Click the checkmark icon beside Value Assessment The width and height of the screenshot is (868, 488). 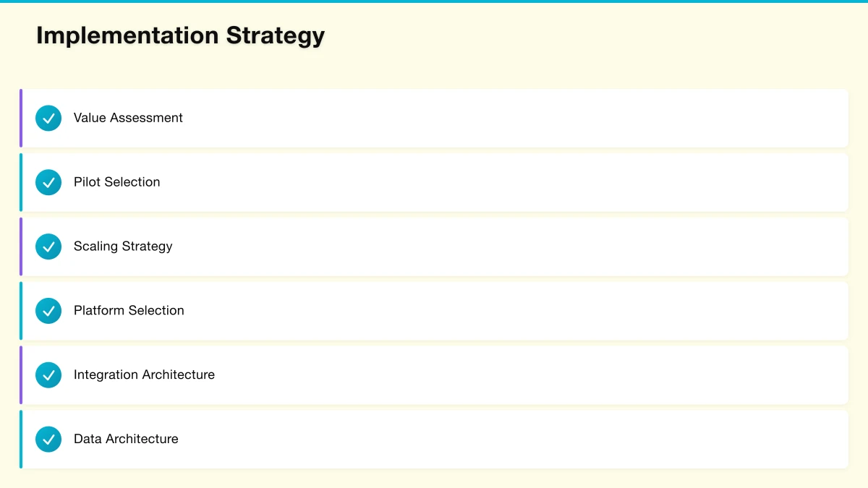(x=48, y=118)
